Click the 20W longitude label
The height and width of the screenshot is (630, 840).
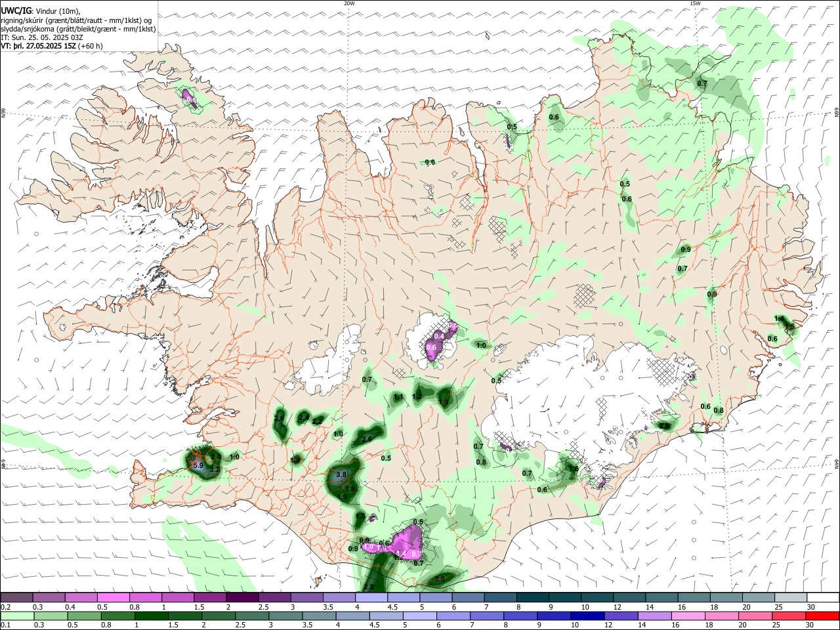(349, 3)
